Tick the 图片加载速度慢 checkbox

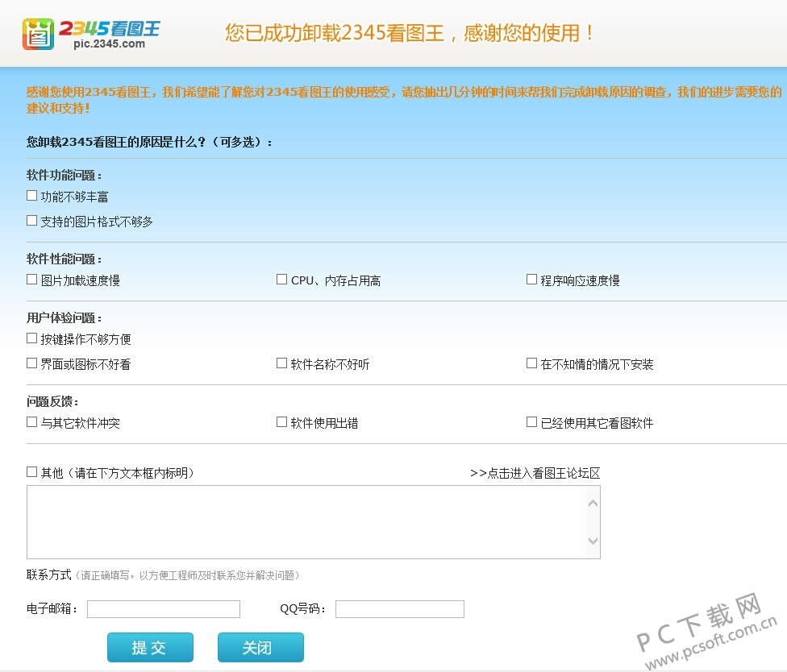31,280
